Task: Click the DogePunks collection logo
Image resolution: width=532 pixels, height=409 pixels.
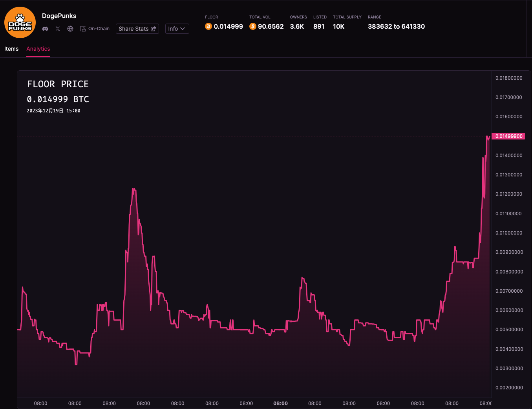Action: (20, 22)
